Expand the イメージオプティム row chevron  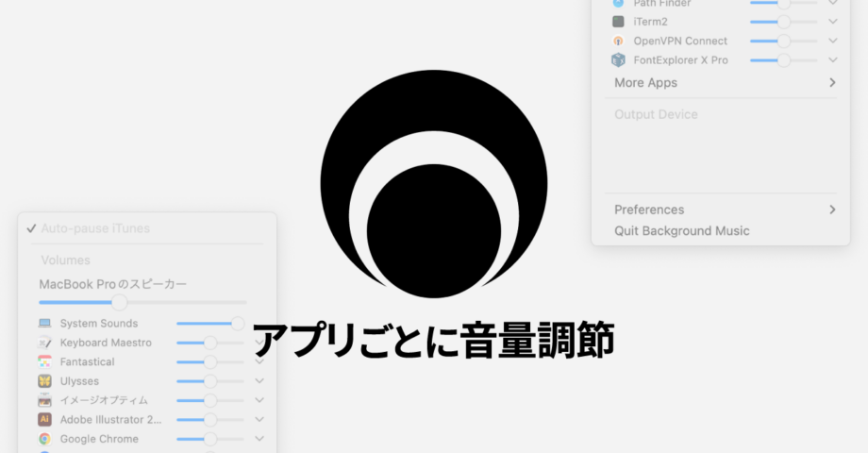pyautogui.click(x=259, y=400)
